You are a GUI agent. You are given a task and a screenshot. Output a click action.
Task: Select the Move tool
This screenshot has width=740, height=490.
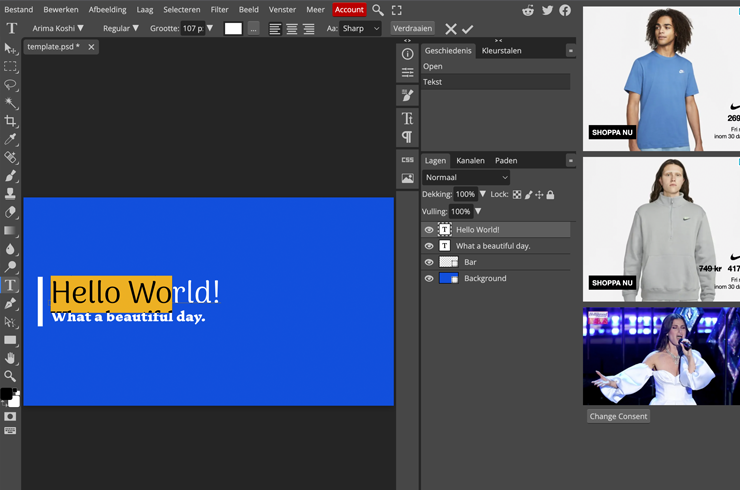coord(10,48)
